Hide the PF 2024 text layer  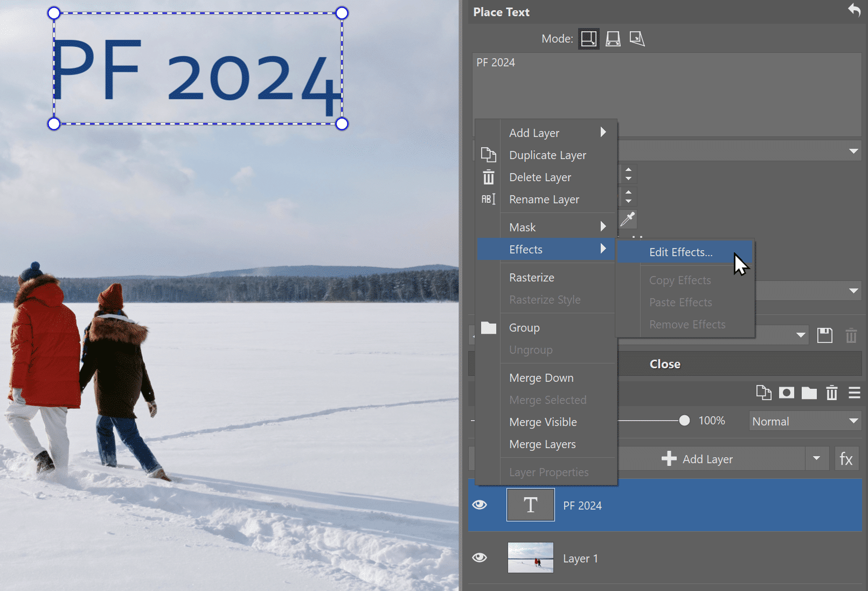(x=480, y=505)
